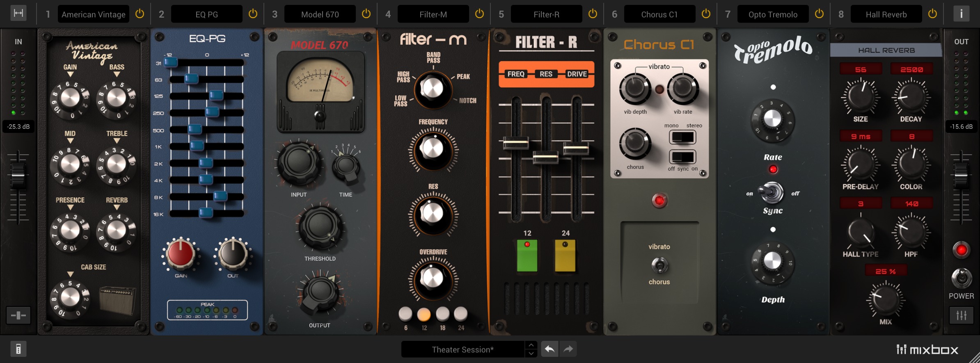Viewport: 980px width, 363px height.
Task: Click the Filter-M FREQUENCY knob
Action: pos(433,149)
